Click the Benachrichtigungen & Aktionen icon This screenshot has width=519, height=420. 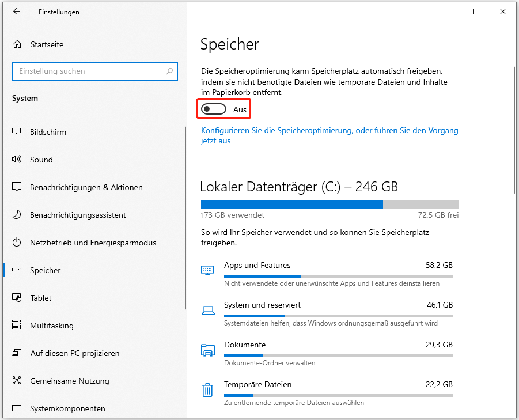click(x=17, y=187)
